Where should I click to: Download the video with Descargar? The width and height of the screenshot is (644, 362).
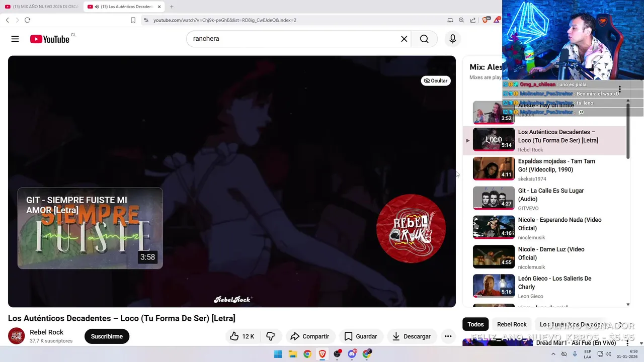411,336
